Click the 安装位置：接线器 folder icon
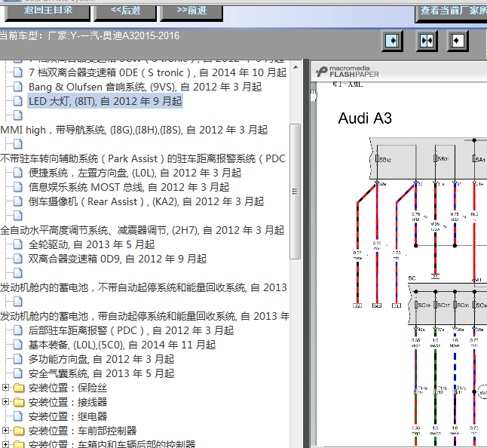This screenshot has width=487, height=448. coord(19,402)
